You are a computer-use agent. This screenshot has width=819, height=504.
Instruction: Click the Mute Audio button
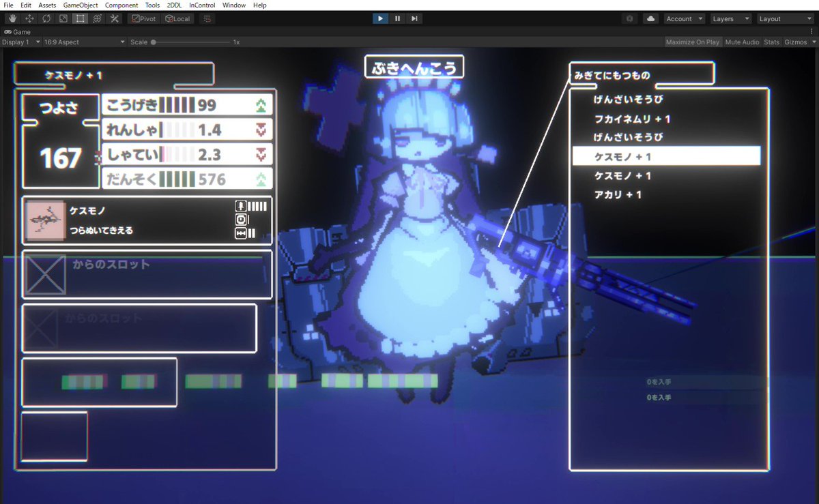point(742,42)
